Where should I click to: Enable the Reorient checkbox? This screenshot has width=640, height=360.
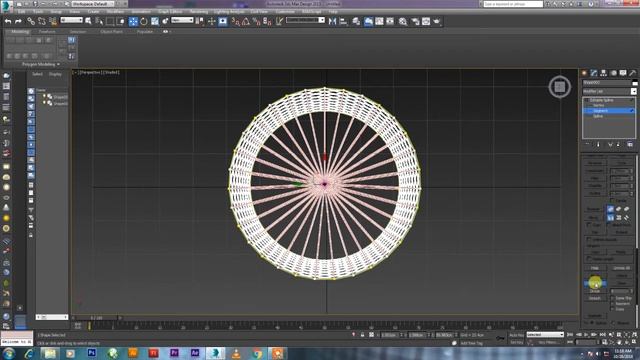click(x=613, y=304)
